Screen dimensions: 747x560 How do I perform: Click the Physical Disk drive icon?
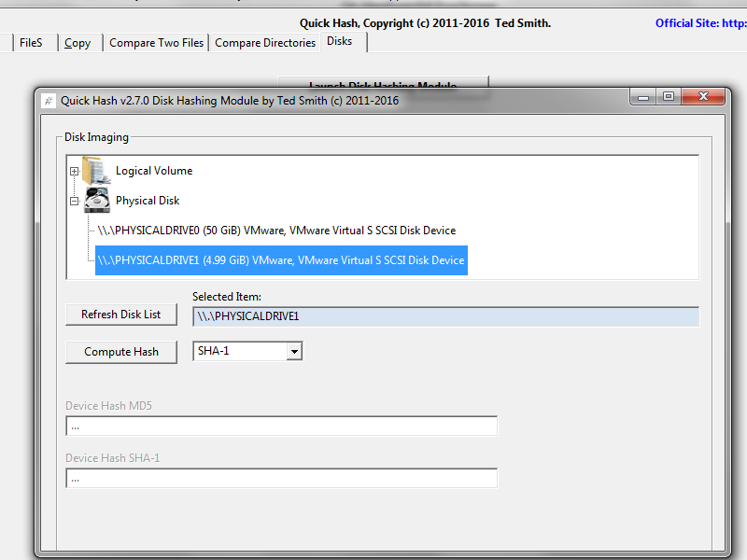point(97,199)
